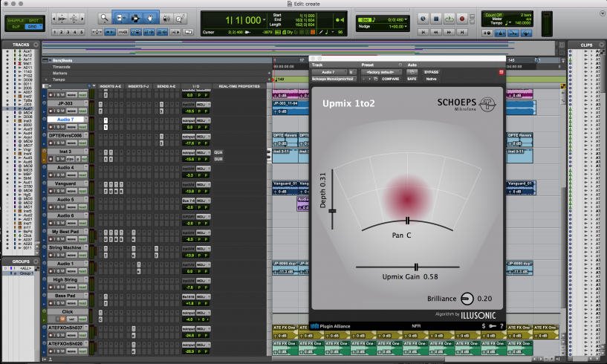Click the main counter 1|1|000 display

pyautogui.click(x=243, y=20)
